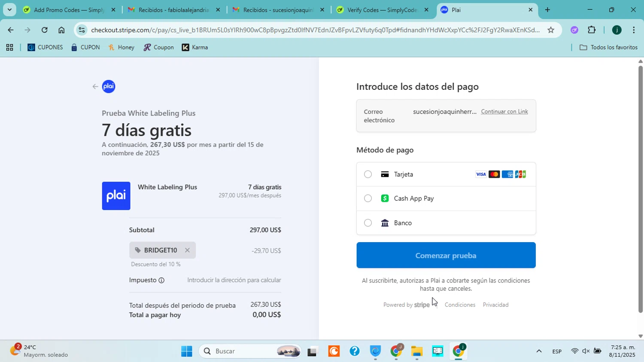Switch to Verify Codes SimplyCodes tab
The height and width of the screenshot is (362, 644).
point(382,10)
